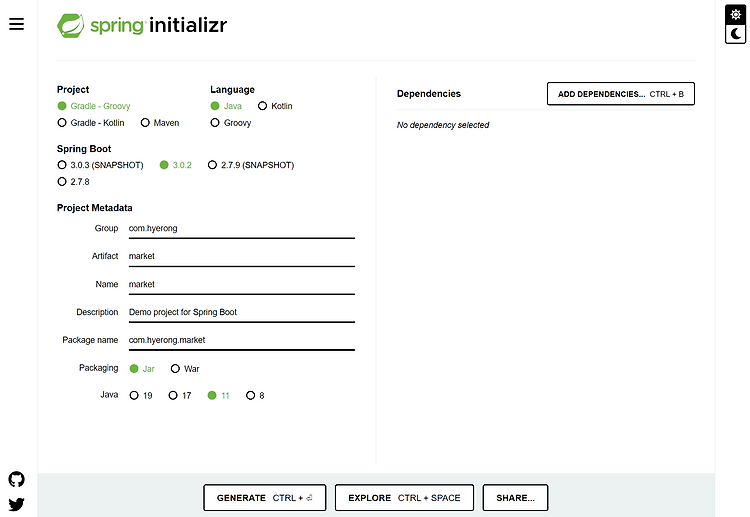Image resolution: width=750 pixels, height=517 pixels.
Task: Click the Package name input field
Action: [242, 341]
